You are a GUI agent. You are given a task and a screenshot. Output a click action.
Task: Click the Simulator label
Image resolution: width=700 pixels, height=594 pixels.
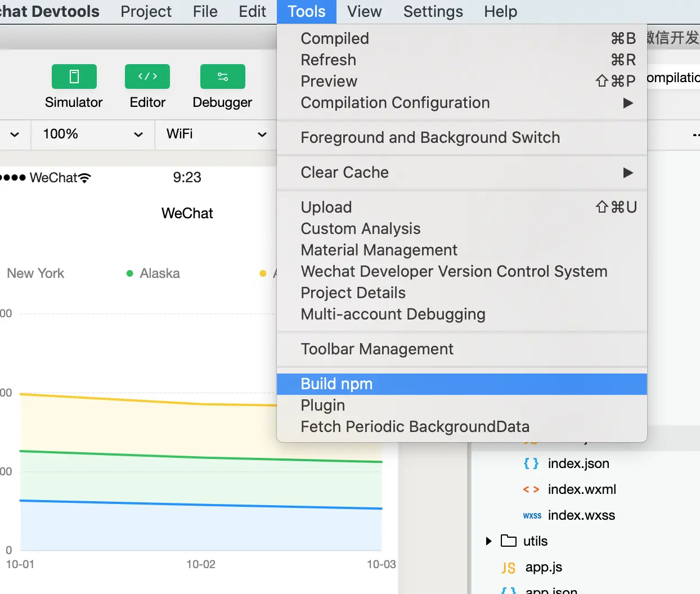click(x=74, y=102)
